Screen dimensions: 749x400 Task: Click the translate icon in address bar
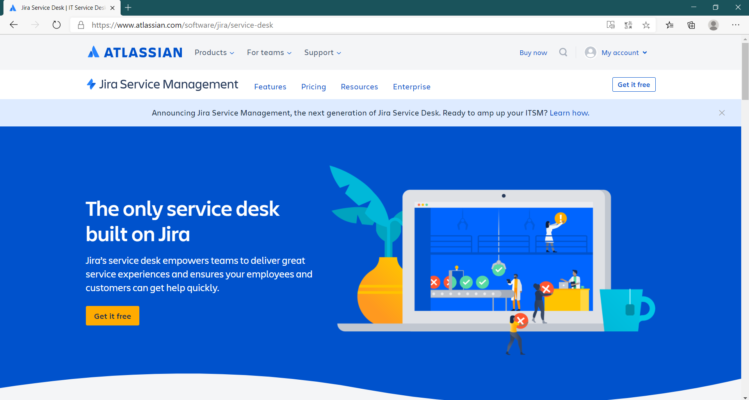tap(628, 25)
